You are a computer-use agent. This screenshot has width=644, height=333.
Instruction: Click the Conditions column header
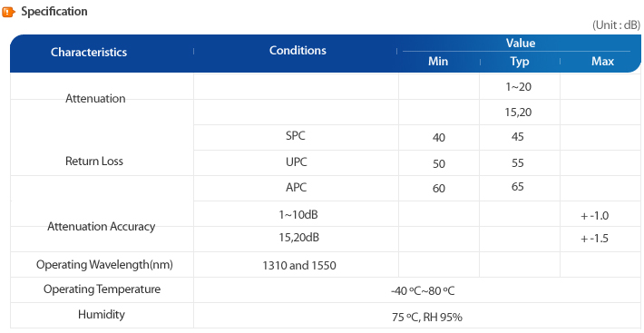[x=298, y=51]
